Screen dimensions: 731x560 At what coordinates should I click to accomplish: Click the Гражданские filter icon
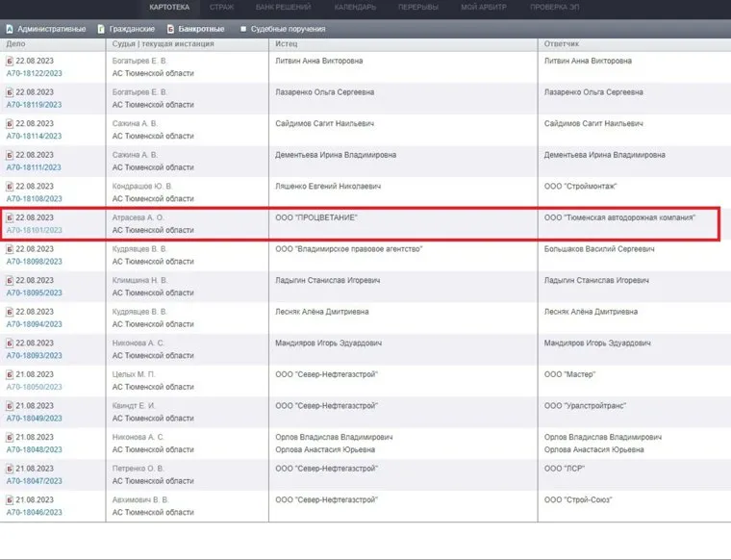(x=101, y=29)
